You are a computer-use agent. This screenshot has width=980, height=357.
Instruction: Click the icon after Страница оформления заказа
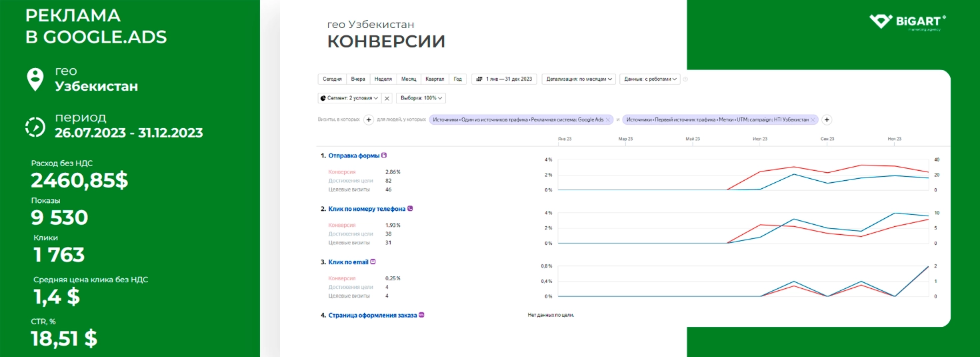click(x=421, y=314)
